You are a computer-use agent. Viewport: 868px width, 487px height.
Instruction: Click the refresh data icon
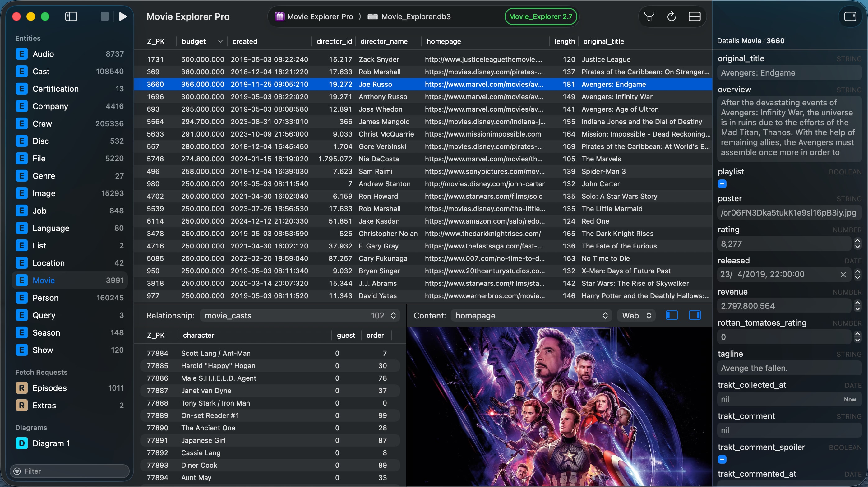(671, 16)
